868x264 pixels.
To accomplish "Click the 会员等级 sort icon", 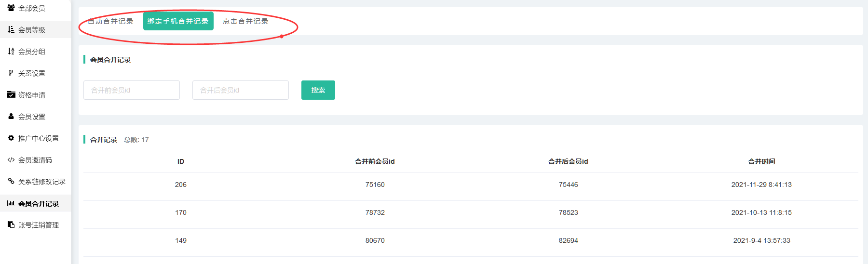I will click(11, 29).
